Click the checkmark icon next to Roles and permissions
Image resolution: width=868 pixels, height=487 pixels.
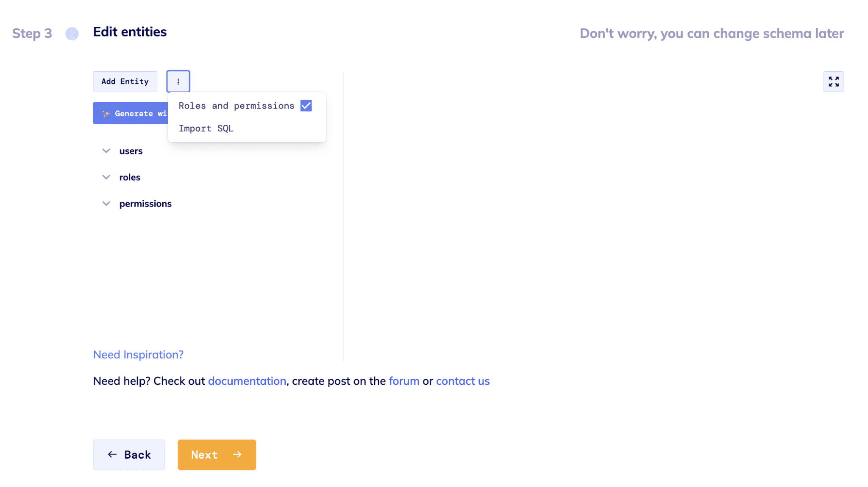point(306,105)
